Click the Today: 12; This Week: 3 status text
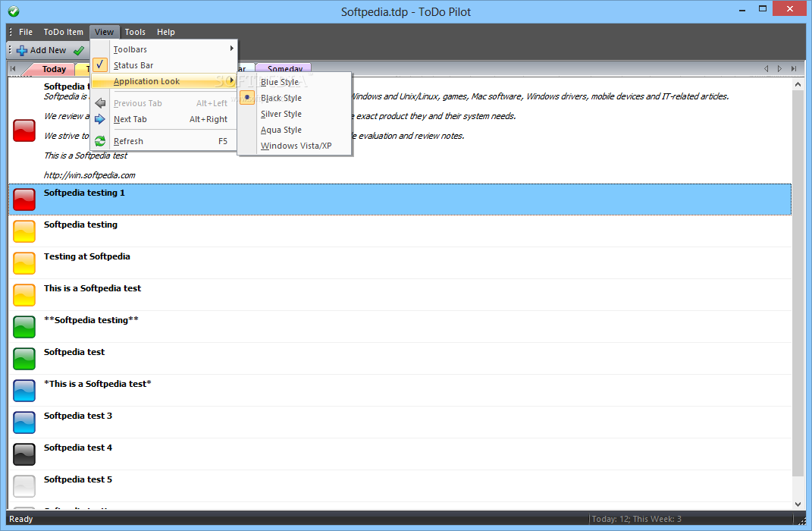 636,519
